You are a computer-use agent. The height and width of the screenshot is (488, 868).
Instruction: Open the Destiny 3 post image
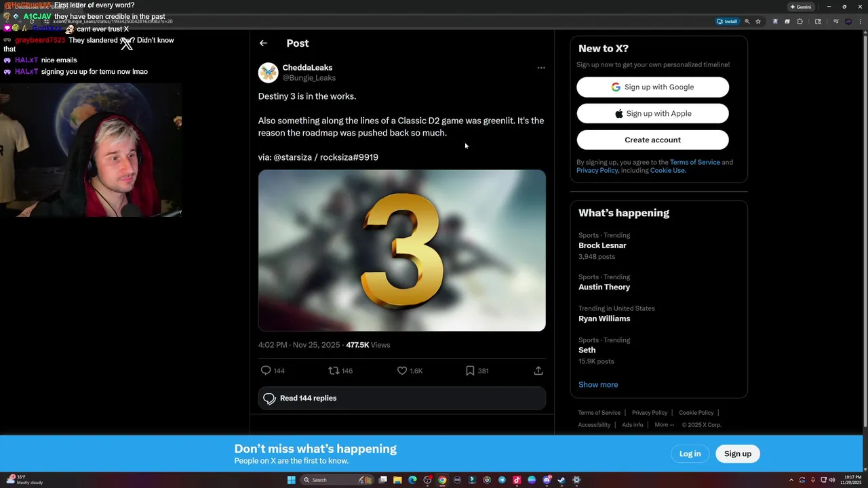[401, 250]
